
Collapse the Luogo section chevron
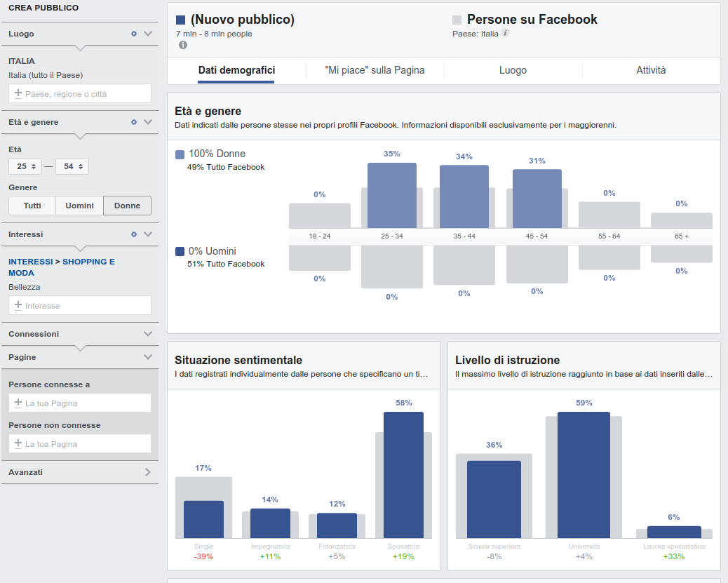[x=148, y=34]
